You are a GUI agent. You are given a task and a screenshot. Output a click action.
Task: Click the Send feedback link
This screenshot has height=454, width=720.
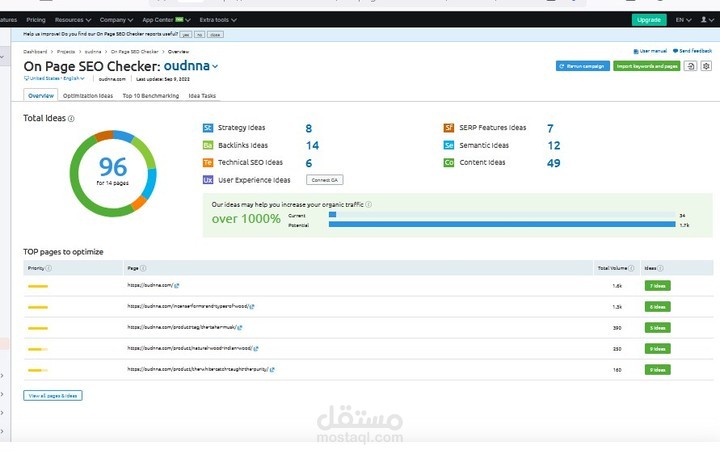point(692,51)
